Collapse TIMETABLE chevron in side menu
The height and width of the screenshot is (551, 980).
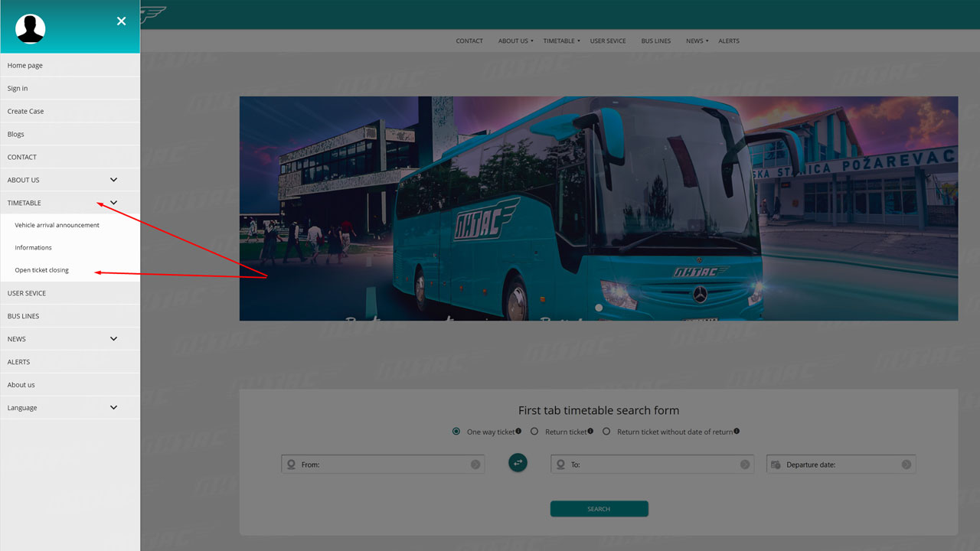113,203
